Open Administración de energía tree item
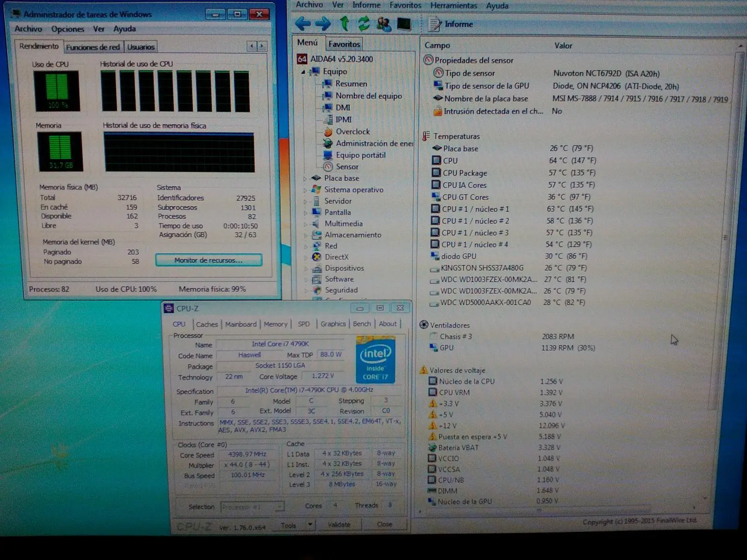Screen dimensions: 747x560 (374, 143)
